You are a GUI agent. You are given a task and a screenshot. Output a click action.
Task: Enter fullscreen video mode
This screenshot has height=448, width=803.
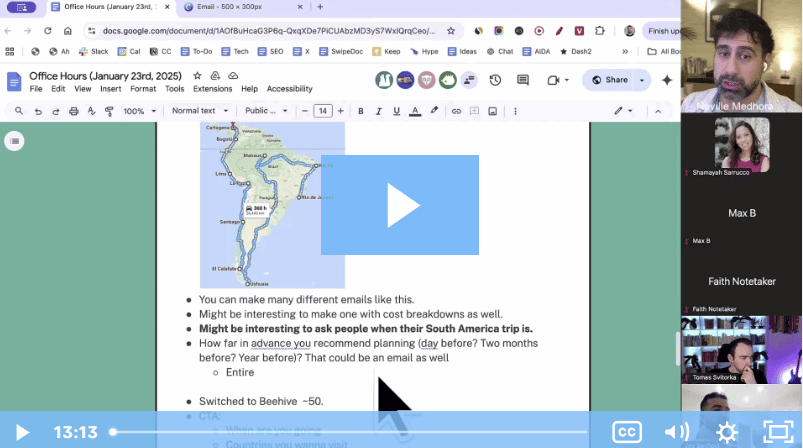click(x=777, y=432)
